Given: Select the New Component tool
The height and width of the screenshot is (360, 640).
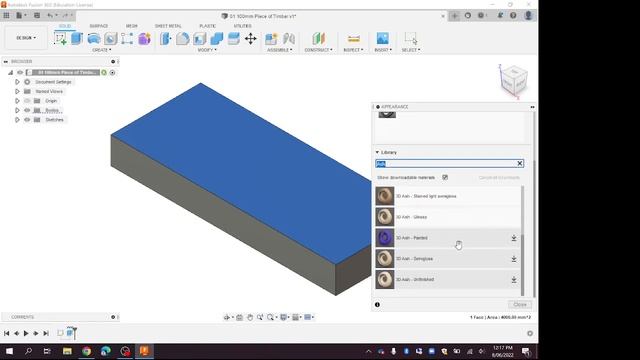Looking at the screenshot, I should 271,39.
